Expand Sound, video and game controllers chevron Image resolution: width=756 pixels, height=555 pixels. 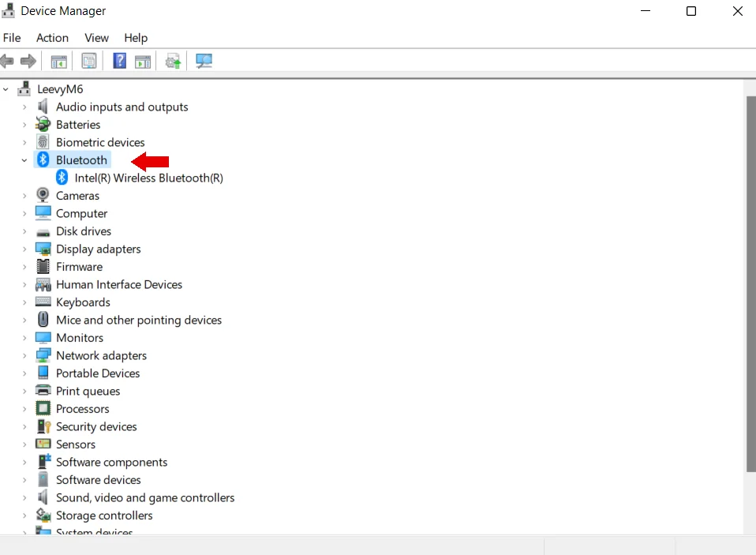(x=24, y=497)
